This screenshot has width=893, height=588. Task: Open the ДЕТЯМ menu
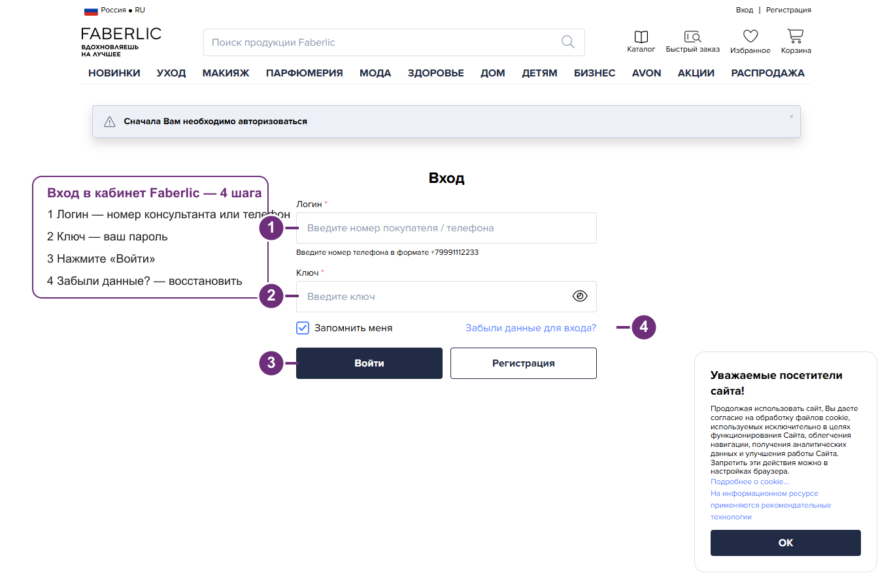pyautogui.click(x=539, y=73)
